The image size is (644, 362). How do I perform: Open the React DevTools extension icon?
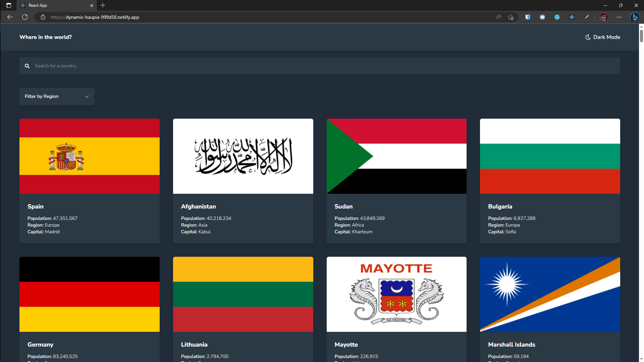tap(572, 17)
